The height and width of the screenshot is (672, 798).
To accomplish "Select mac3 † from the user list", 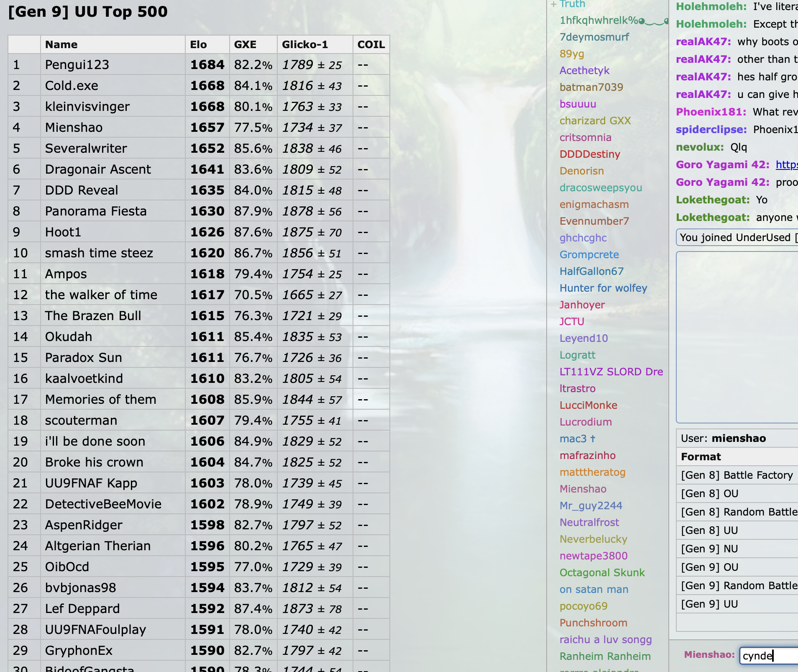I will point(577,439).
